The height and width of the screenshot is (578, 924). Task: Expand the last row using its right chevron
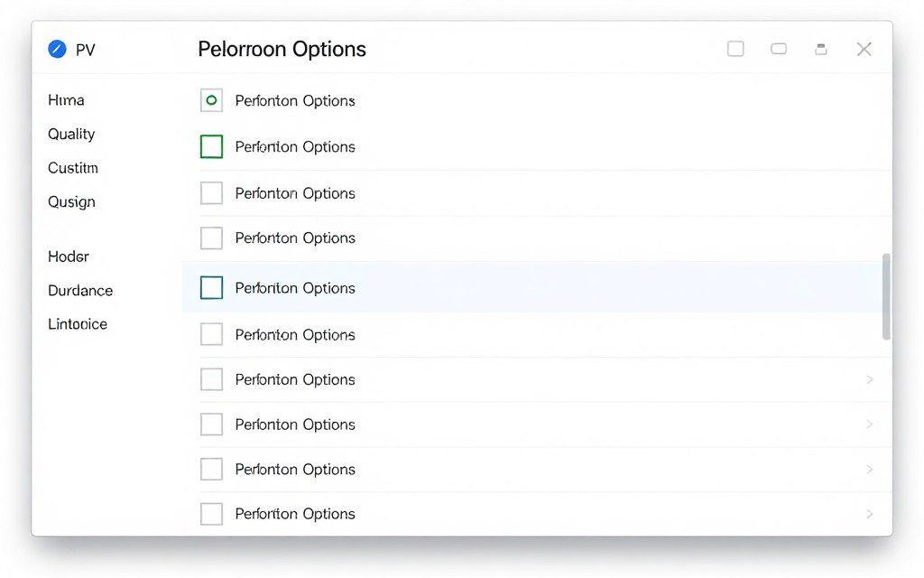870,513
